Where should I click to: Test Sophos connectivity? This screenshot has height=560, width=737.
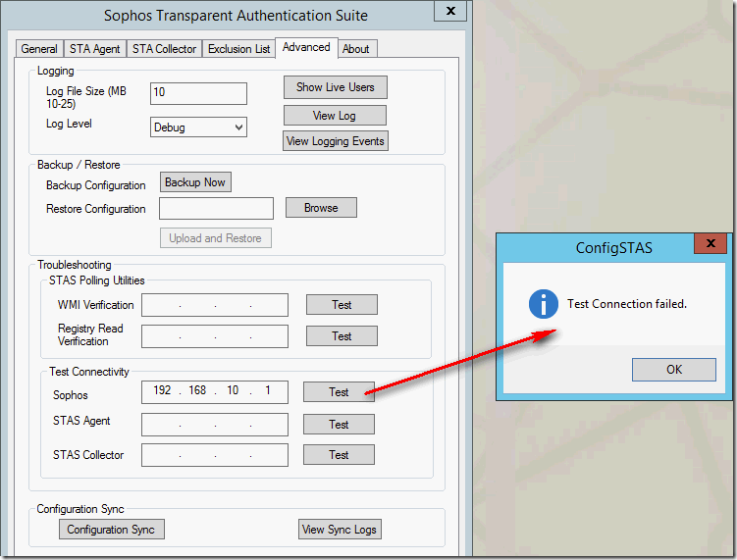[x=339, y=392]
